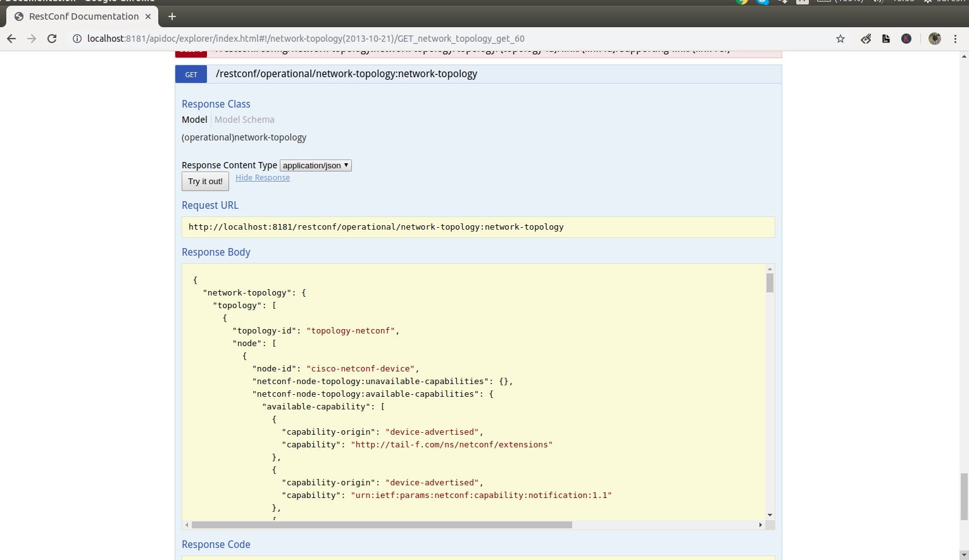Click the Request URL text box
This screenshot has width=969, height=560.
point(478,227)
